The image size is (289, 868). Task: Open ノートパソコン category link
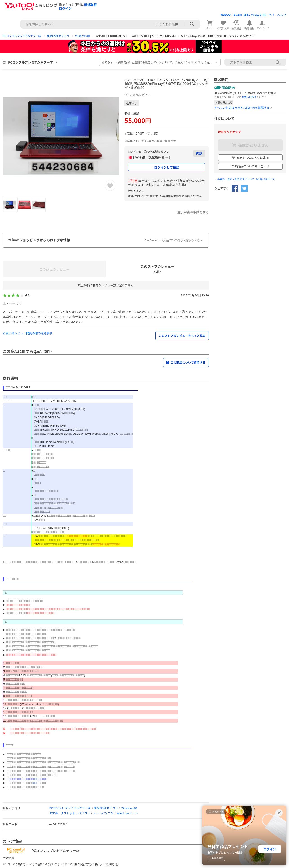pyautogui.click(x=103, y=813)
